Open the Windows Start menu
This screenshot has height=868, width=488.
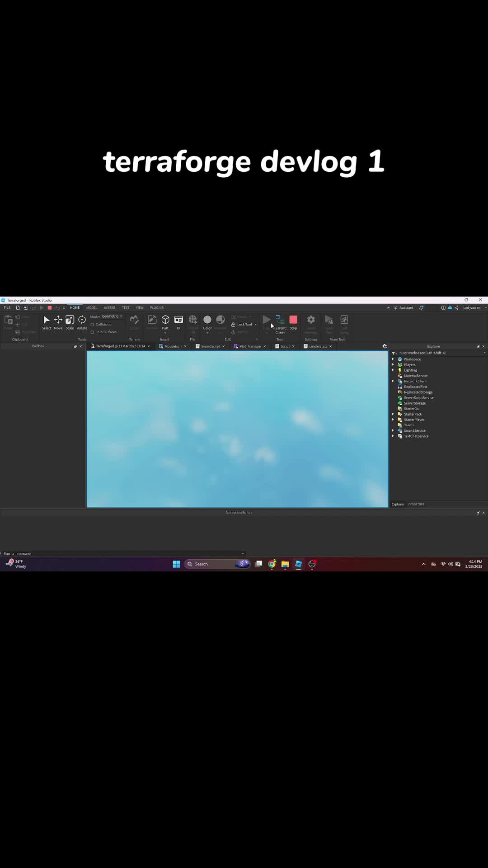[x=176, y=564]
